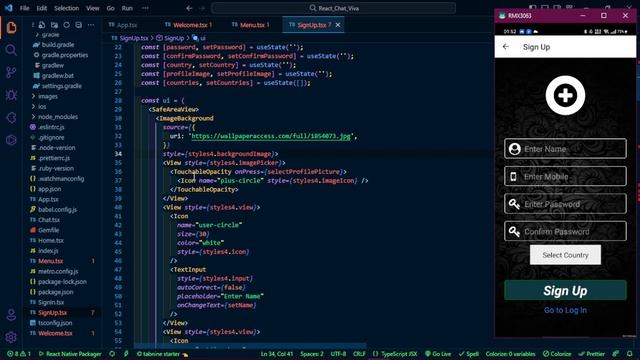
Task: Click the Colorize status bar item
Action: (557, 354)
